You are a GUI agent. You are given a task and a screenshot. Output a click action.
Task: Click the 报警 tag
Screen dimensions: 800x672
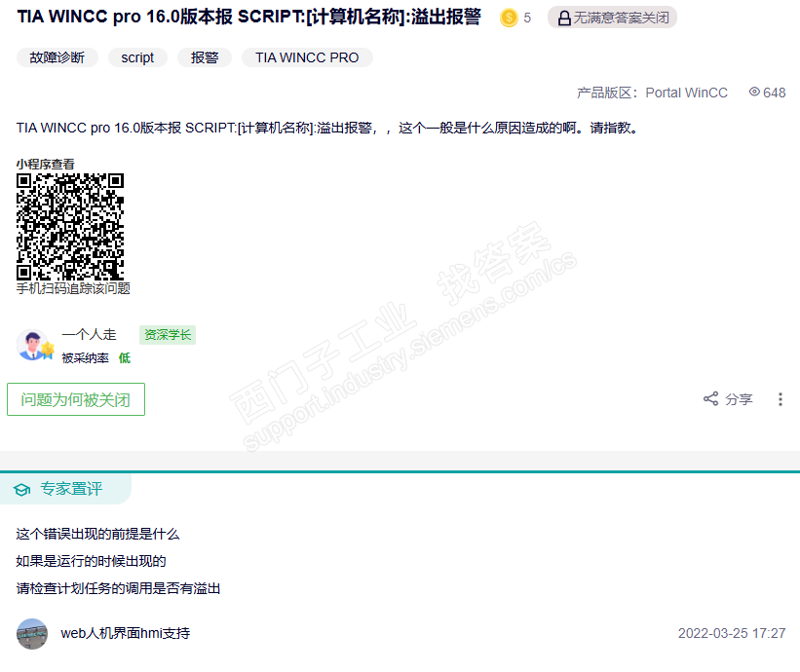click(x=205, y=57)
